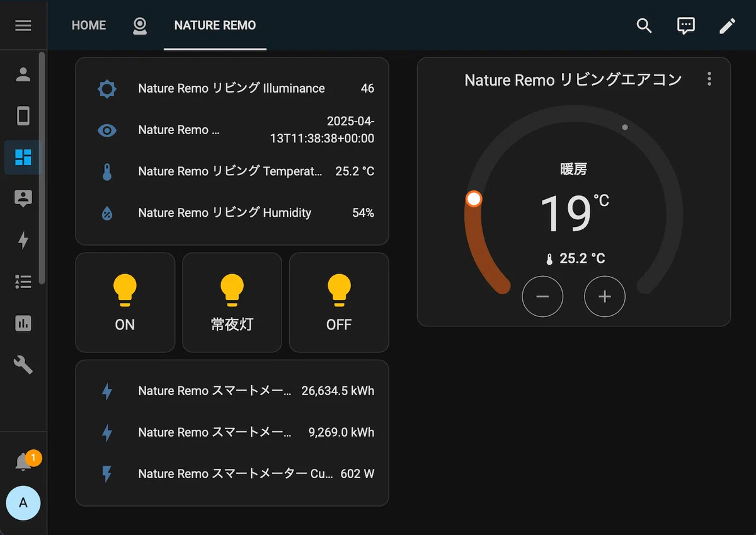756x535 pixels.
Task: Open the user profile avatar A
Action: click(23, 503)
